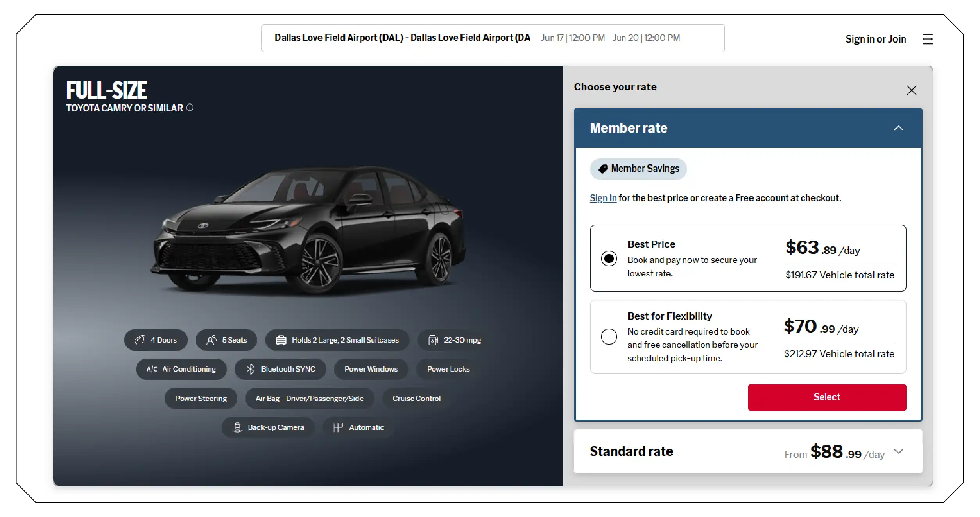Expand the Standard rate section chevron

click(x=898, y=452)
